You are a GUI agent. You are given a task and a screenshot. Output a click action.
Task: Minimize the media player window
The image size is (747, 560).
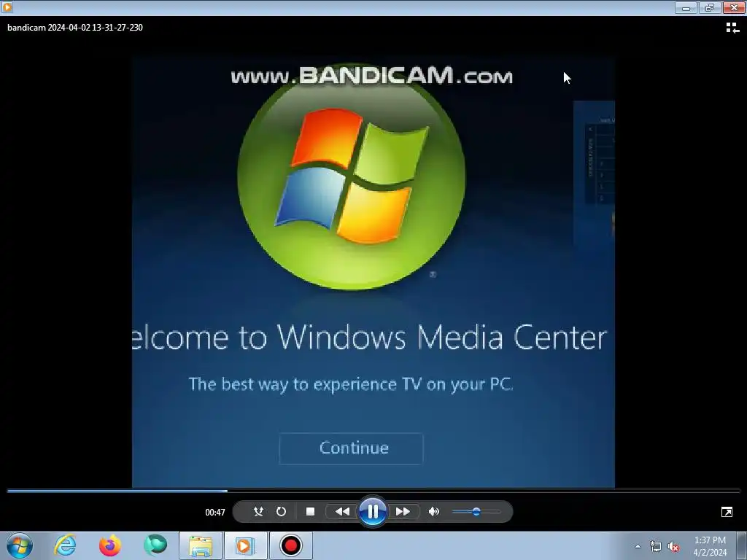pyautogui.click(x=686, y=7)
